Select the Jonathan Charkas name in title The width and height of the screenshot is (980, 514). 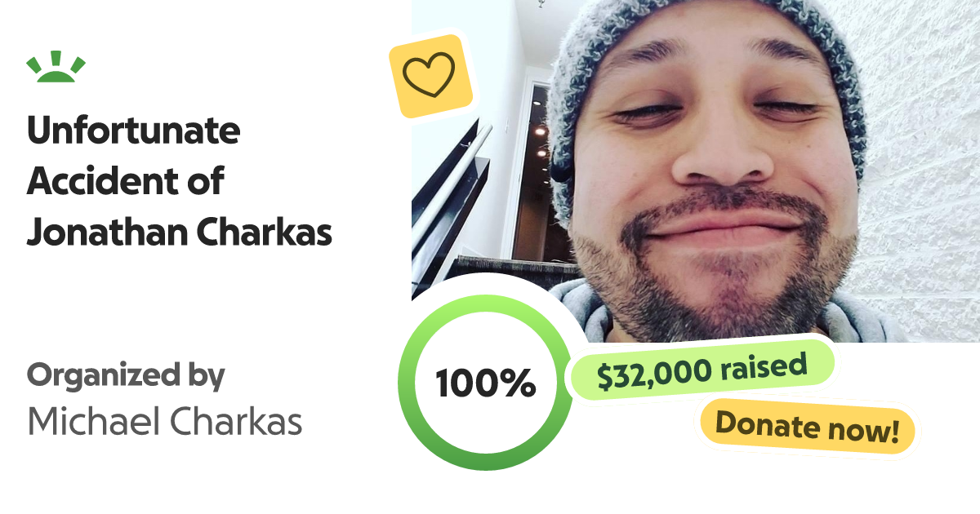(180, 233)
